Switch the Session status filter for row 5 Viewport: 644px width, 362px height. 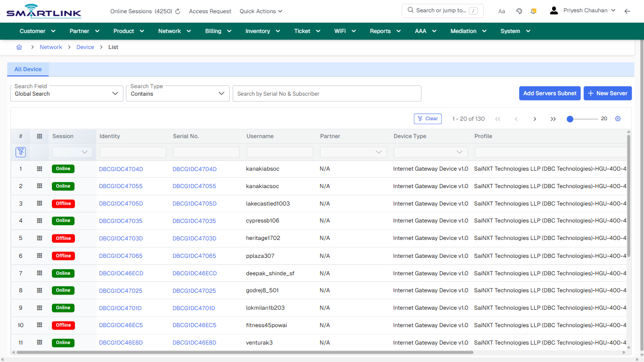[x=63, y=238]
